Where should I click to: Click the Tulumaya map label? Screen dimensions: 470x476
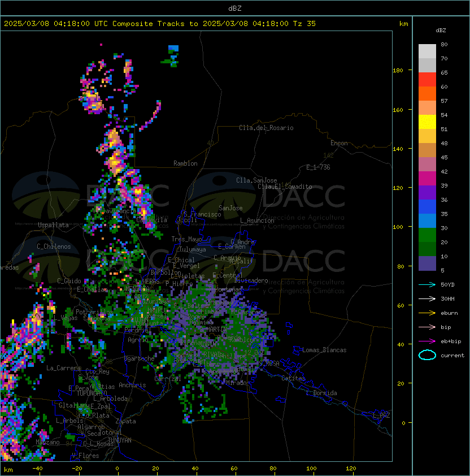193,249
